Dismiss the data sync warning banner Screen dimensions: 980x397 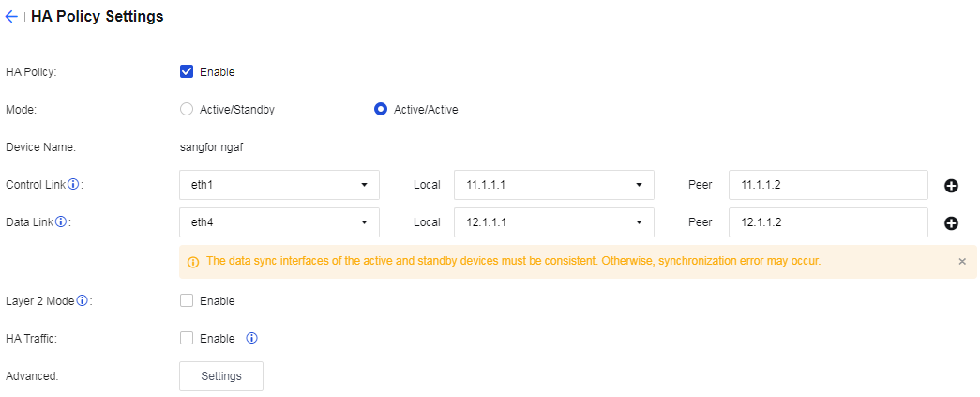(x=962, y=261)
